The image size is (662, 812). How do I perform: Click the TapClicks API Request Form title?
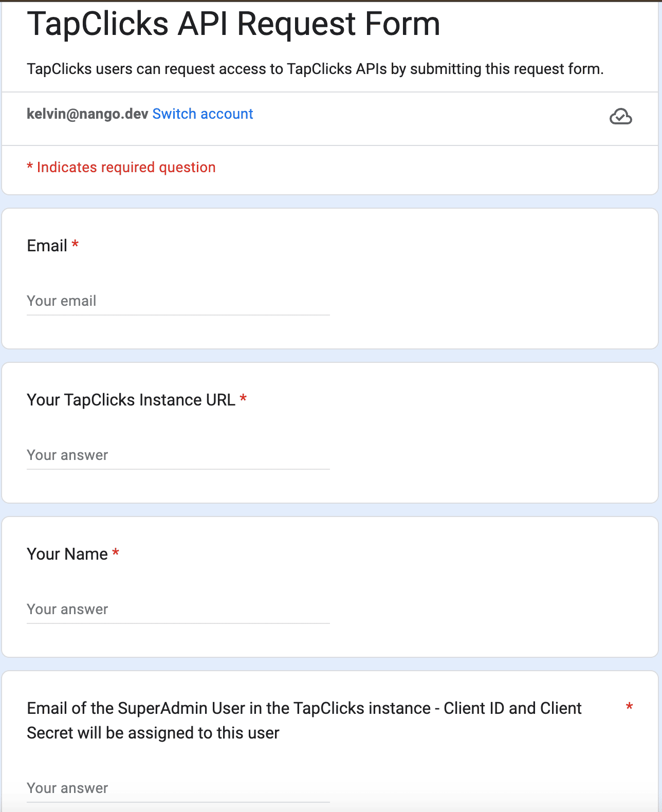[233, 24]
